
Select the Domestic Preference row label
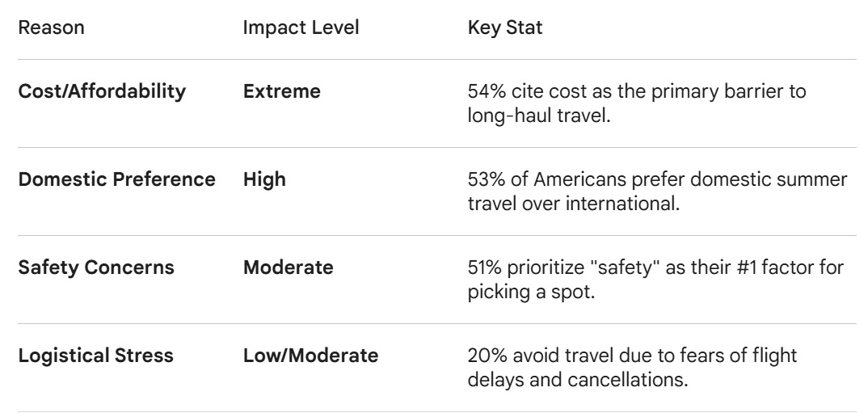coord(117,179)
